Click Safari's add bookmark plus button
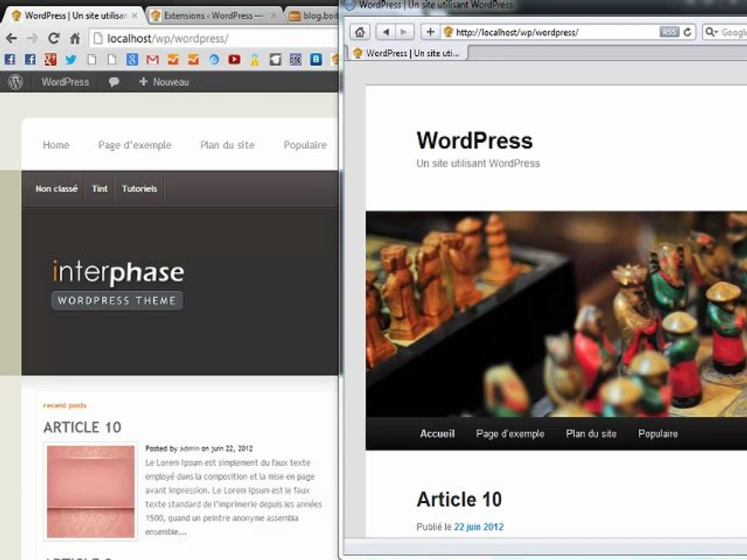This screenshot has width=747, height=560. [430, 32]
